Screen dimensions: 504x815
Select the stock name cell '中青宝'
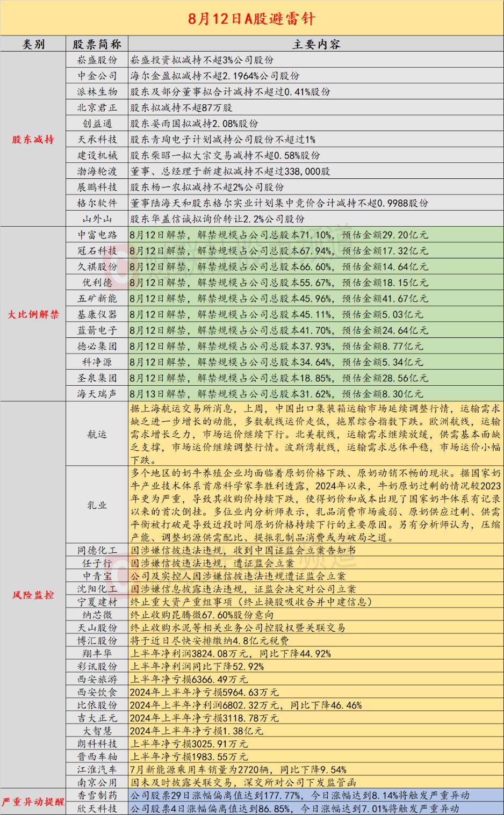click(97, 576)
